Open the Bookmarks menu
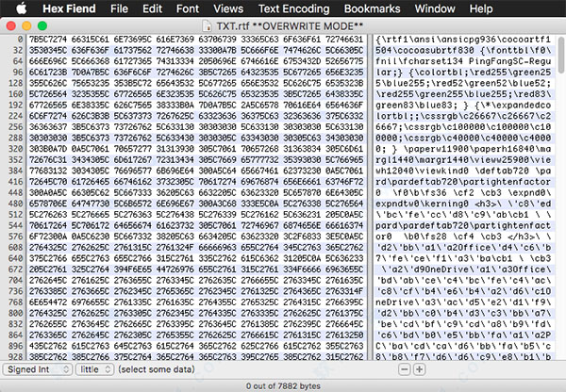 372,8
